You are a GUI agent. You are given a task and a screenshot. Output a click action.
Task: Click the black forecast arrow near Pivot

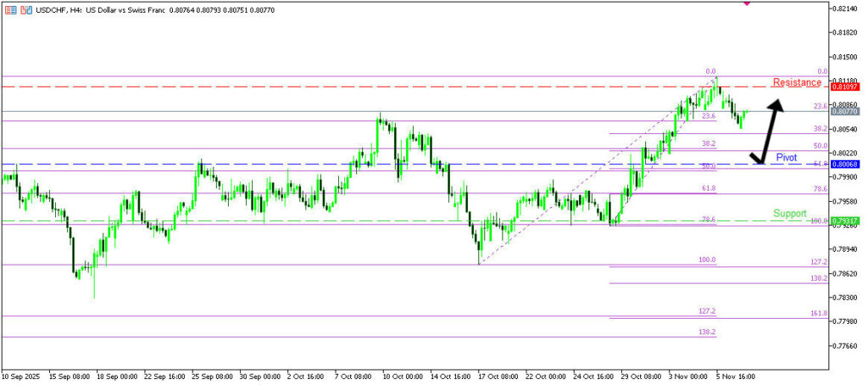[771, 131]
